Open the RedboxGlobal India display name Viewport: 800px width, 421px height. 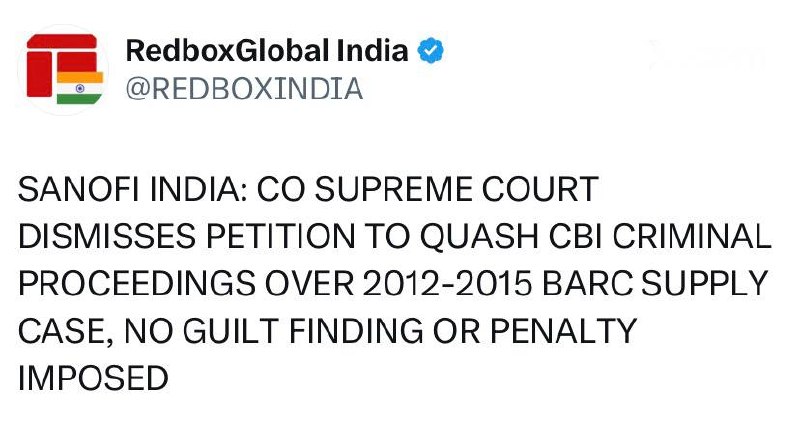(x=267, y=51)
